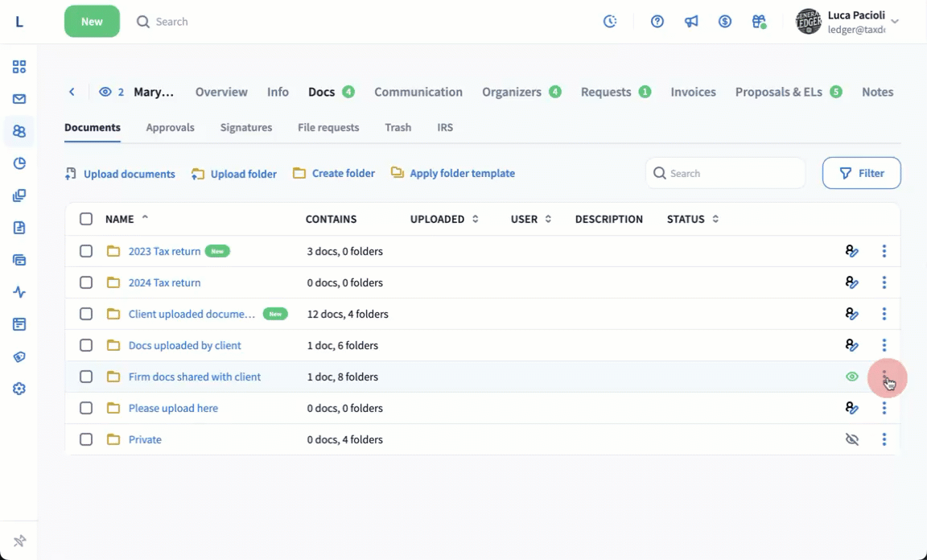927x560 pixels.
Task: Toggle the crossed-eye icon on Private folder
Action: click(x=852, y=439)
